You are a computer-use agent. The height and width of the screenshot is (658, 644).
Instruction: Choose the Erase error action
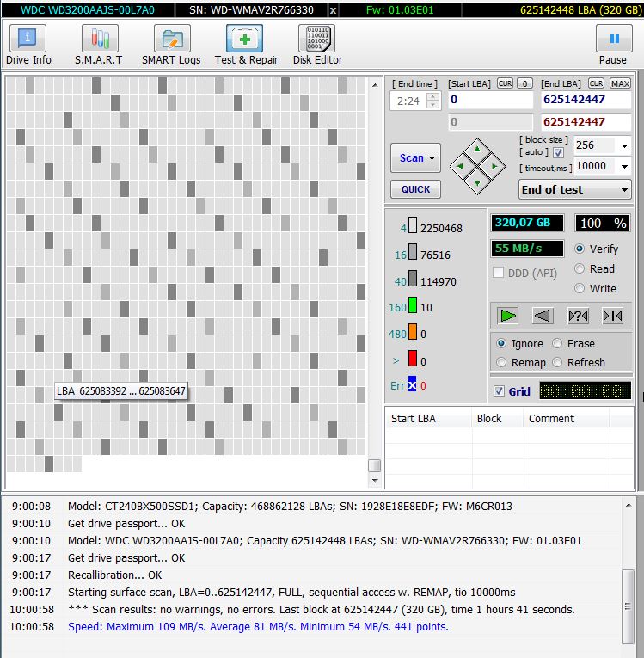[557, 343]
